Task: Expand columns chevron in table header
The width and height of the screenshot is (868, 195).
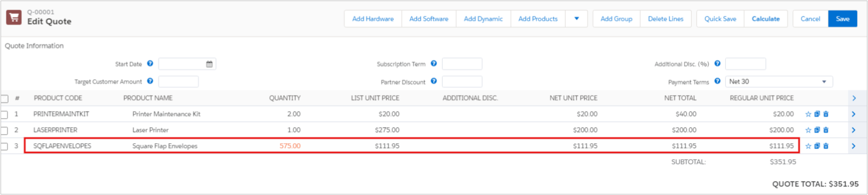Action: pyautogui.click(x=854, y=98)
